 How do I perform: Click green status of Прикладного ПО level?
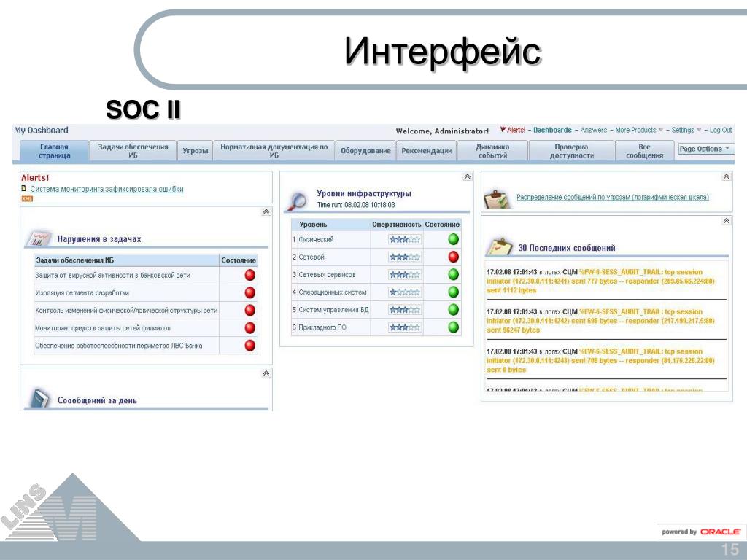click(453, 327)
